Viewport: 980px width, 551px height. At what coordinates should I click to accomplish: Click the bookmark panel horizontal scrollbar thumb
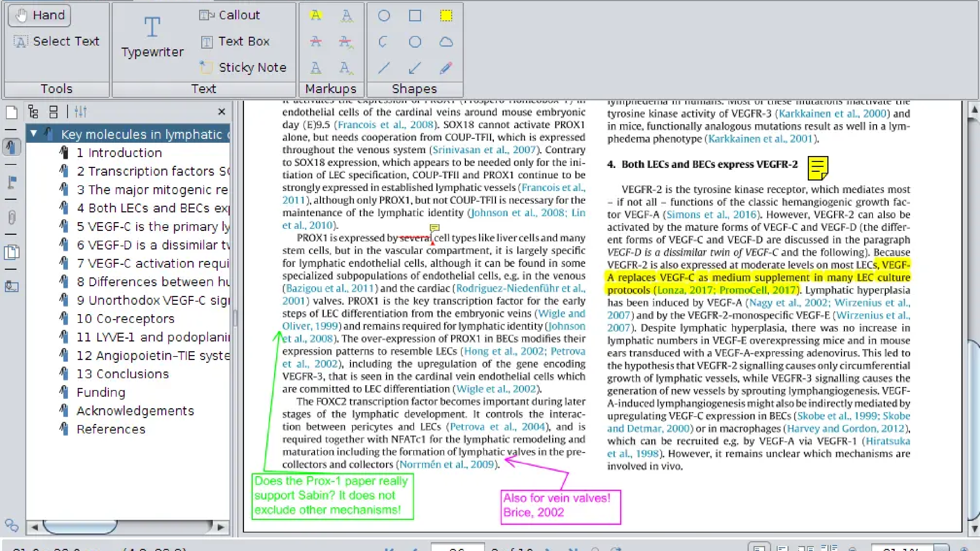pos(80,527)
